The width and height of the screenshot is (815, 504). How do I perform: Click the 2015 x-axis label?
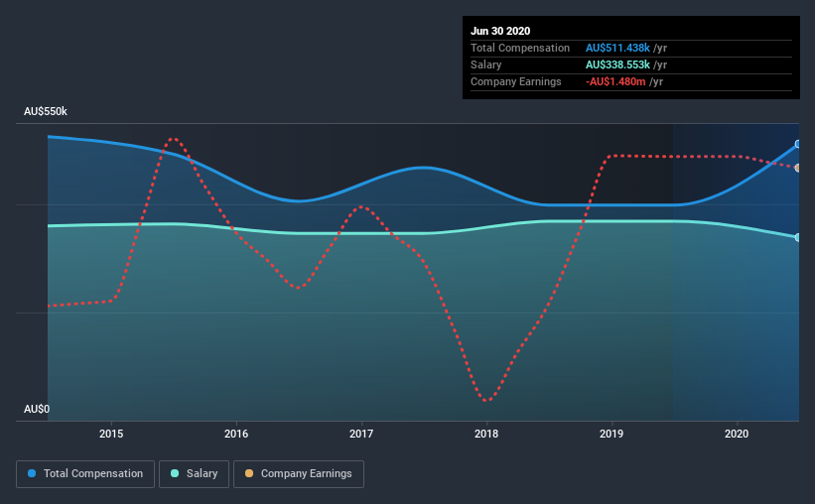111,434
